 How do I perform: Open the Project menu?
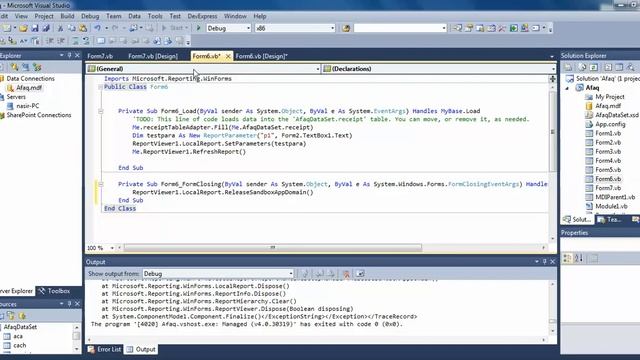pos(44,16)
